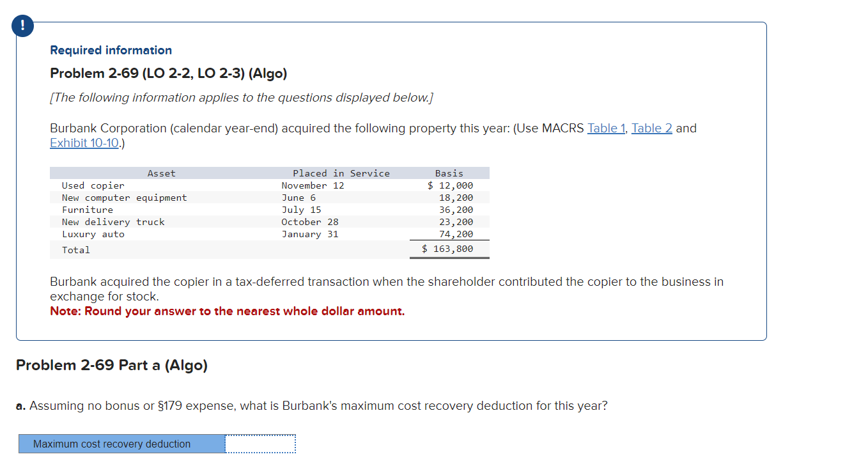Click the Problem 2-69 (LO 2-2, LO 2-3) title
This screenshot has width=868, height=468.
168,73
